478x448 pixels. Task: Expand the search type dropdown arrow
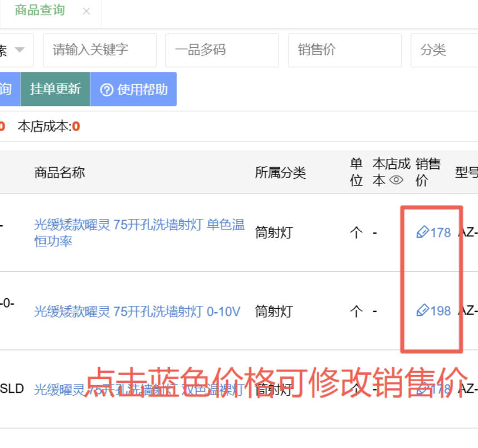pos(19,50)
